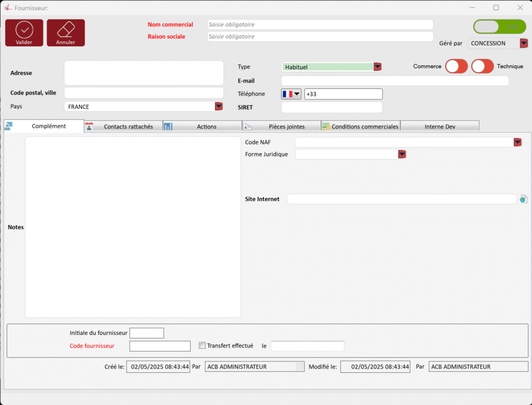Click the French flag phone country selector
Viewport: 532px width, 405px height.
click(x=291, y=94)
